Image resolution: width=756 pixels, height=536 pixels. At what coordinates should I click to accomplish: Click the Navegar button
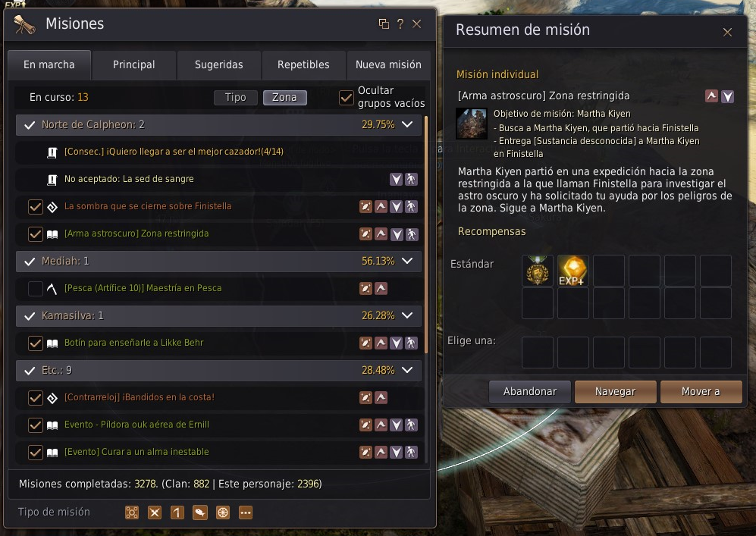(x=615, y=391)
